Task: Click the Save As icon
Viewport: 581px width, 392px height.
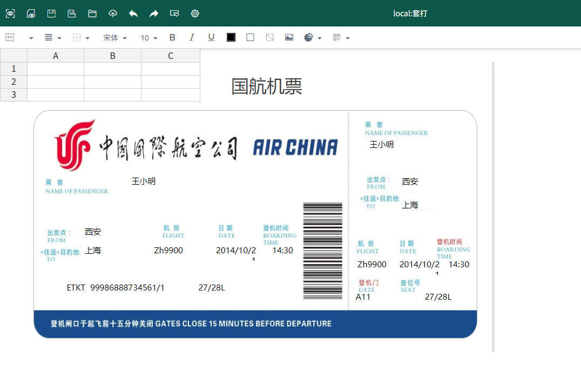Action: (72, 13)
